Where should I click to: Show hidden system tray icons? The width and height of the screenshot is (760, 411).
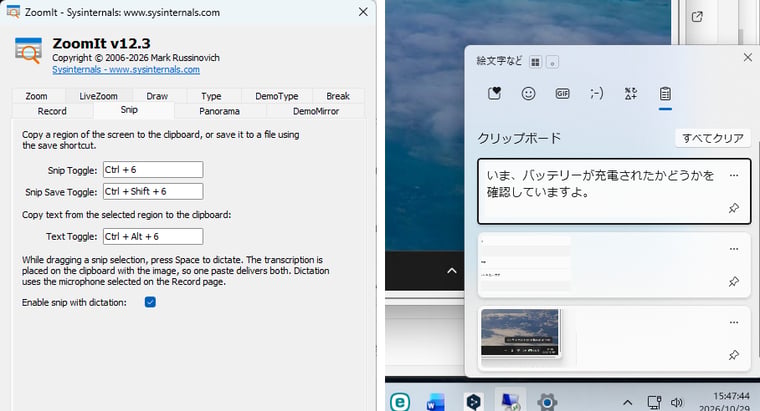point(628,402)
